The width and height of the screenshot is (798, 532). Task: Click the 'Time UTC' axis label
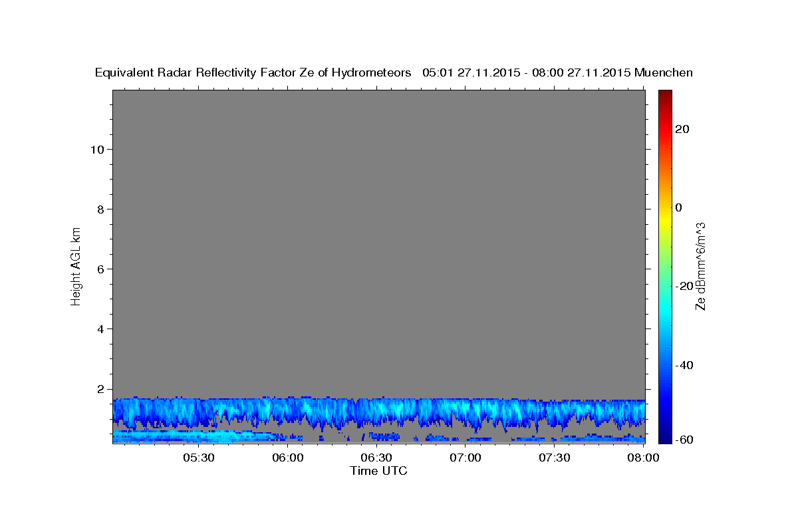tap(378, 471)
